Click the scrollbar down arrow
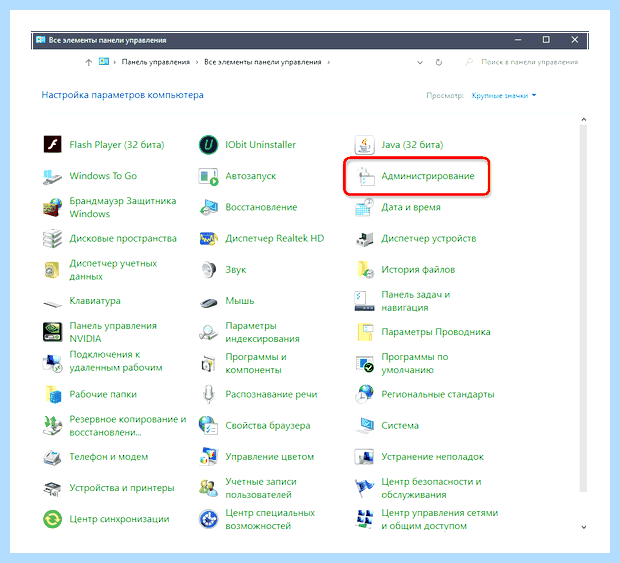Image resolution: width=620 pixels, height=563 pixels. click(583, 527)
